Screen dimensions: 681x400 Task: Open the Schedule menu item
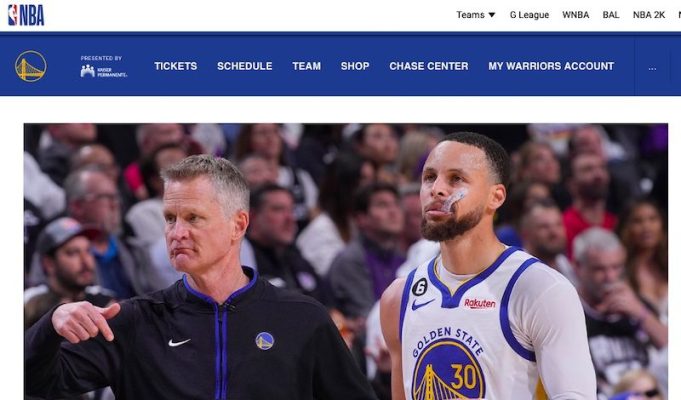tap(245, 66)
